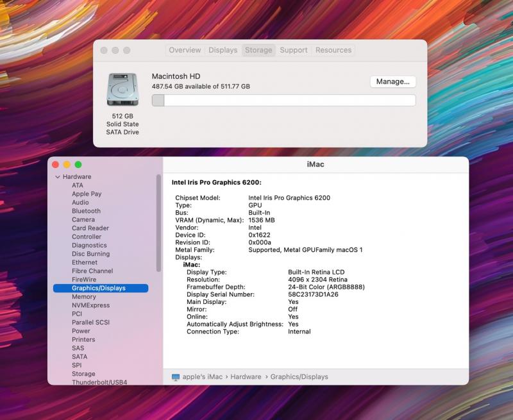513x420 pixels.
Task: Show Memory hardware information
Action: pyautogui.click(x=84, y=297)
